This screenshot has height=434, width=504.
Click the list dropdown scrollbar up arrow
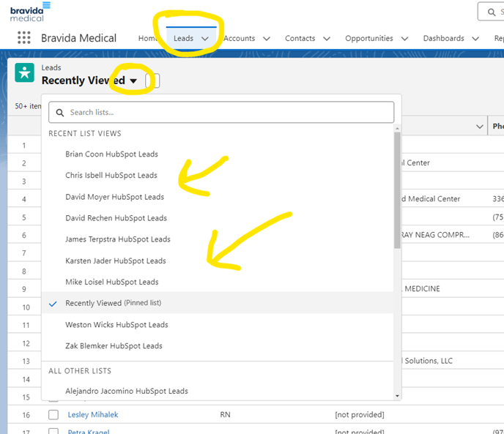[397, 129]
